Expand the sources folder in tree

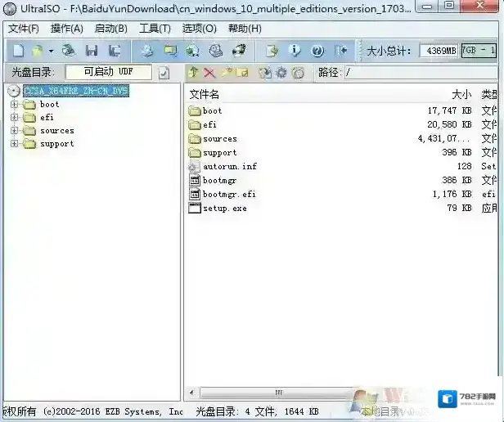14,131
